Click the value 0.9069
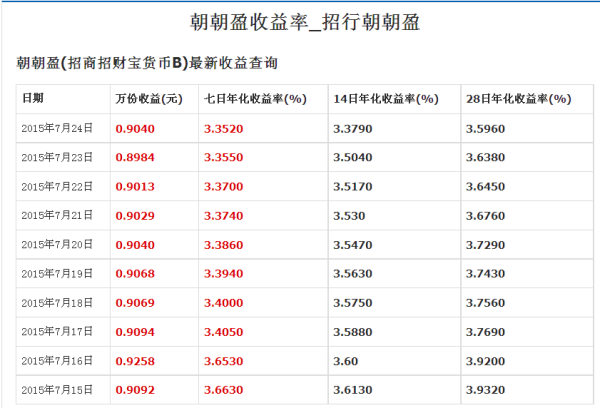 point(135,303)
